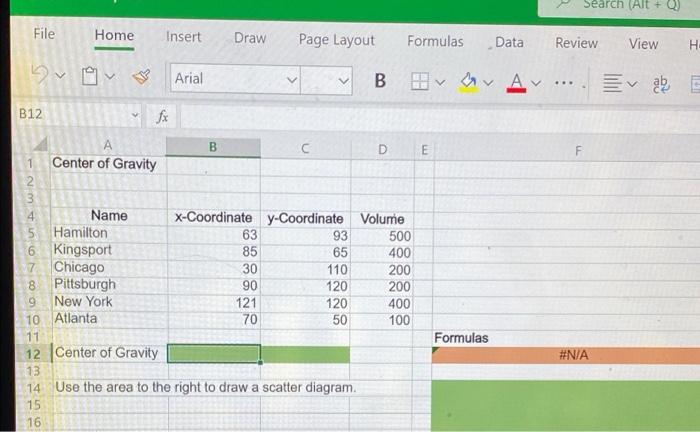
Task: Click the y-Coordinate header cell
Action: pyautogui.click(x=305, y=219)
